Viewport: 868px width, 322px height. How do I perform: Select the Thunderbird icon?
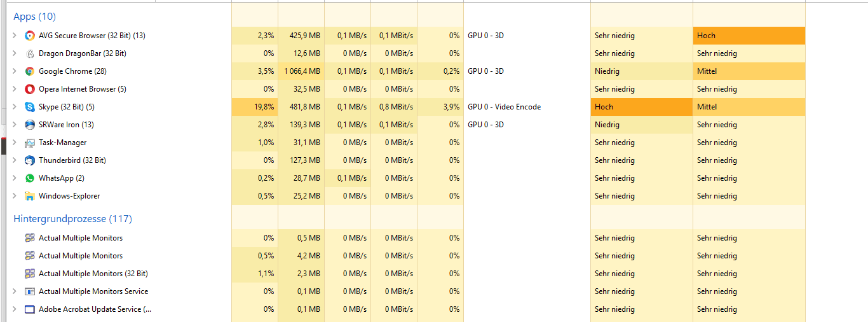pyautogui.click(x=29, y=160)
